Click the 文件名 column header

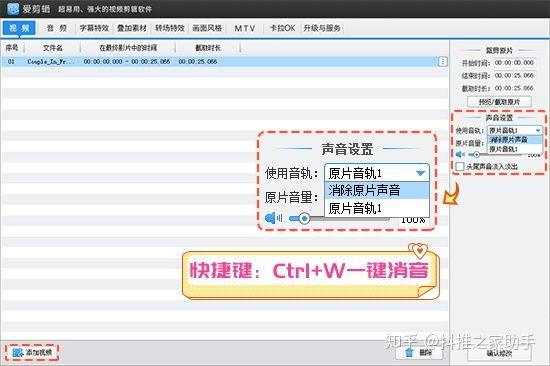[53, 48]
